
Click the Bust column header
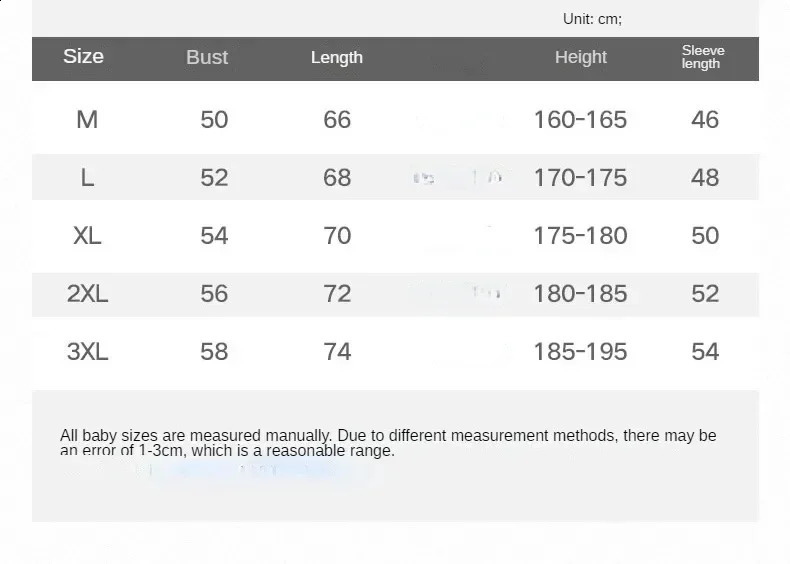coord(207,57)
